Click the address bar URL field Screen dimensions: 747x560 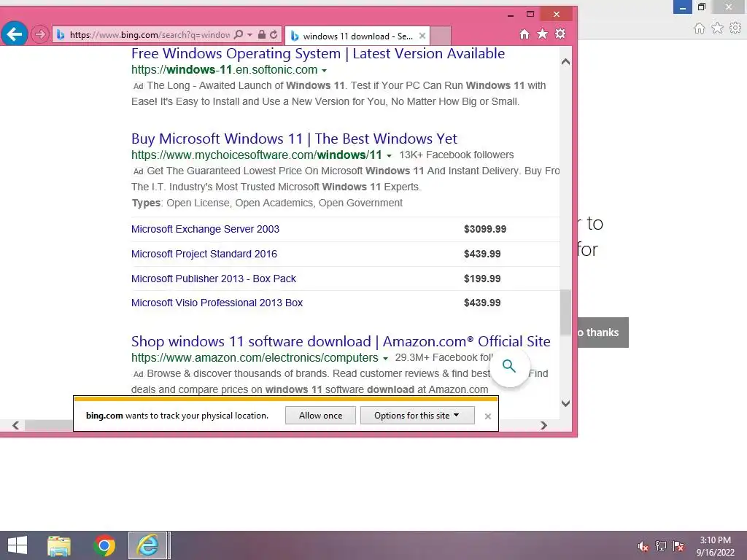[x=150, y=35]
